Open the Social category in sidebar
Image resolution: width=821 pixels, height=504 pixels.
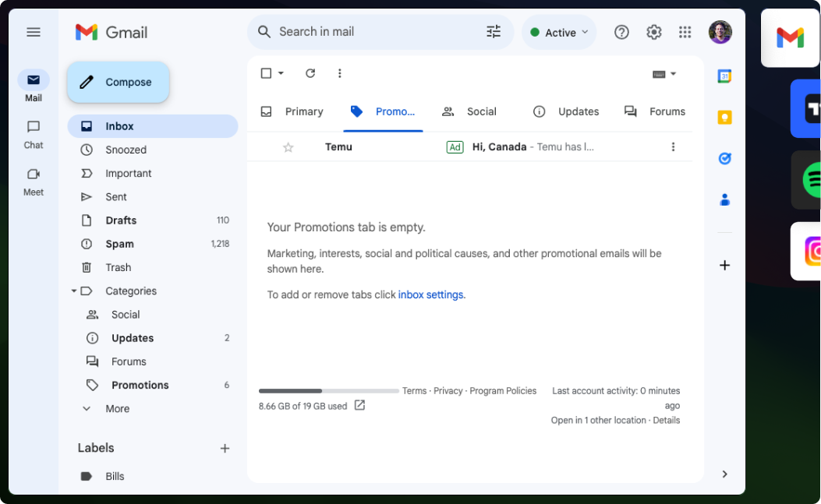coord(153,315)
